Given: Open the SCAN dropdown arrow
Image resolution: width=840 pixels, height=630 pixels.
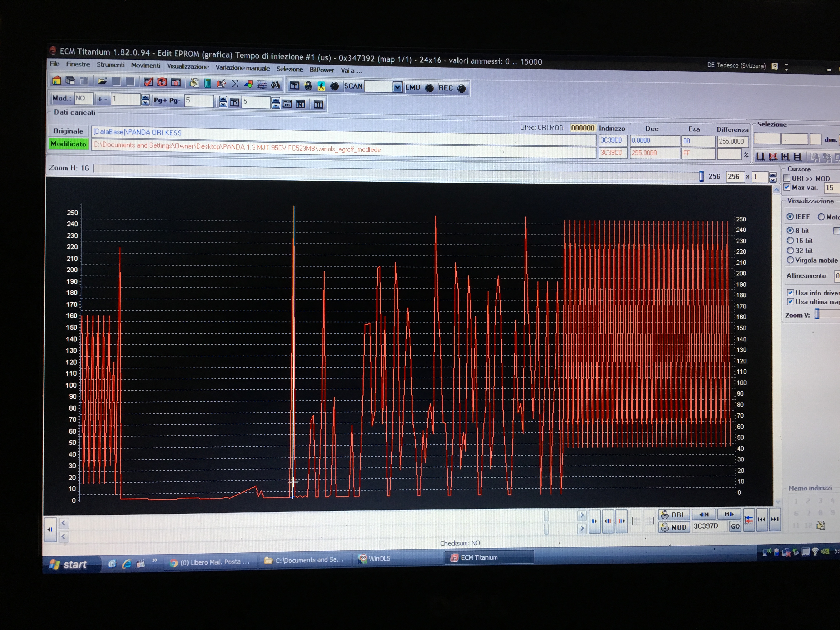Looking at the screenshot, I should (397, 87).
